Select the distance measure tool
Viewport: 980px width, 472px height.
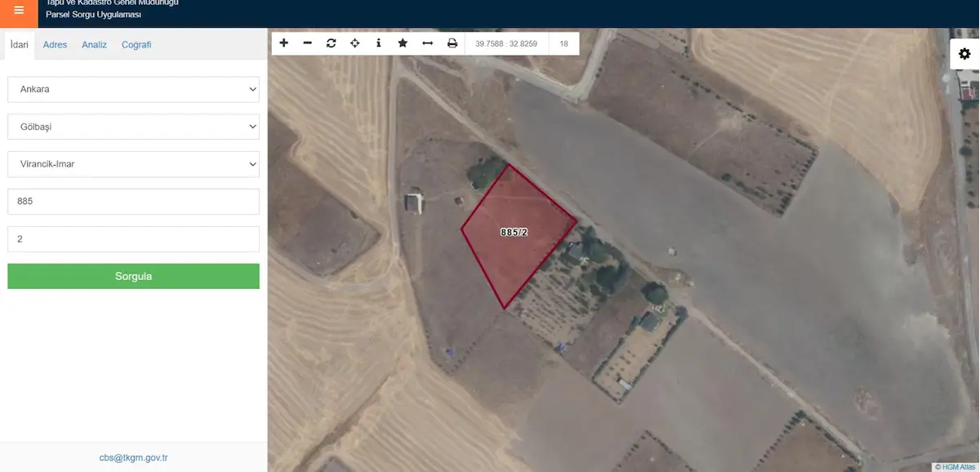(427, 43)
